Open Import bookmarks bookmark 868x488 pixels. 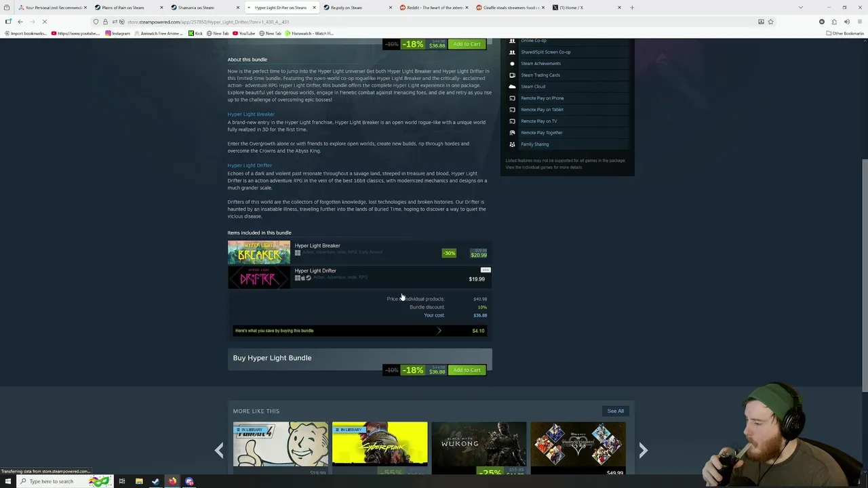pos(26,33)
